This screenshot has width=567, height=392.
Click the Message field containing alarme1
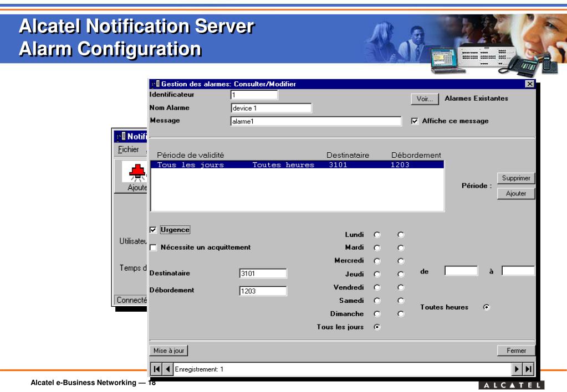click(x=316, y=121)
